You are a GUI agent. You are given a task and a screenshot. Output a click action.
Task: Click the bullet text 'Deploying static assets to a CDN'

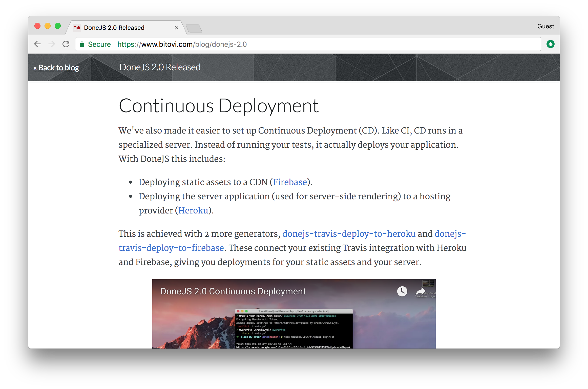coord(203,182)
